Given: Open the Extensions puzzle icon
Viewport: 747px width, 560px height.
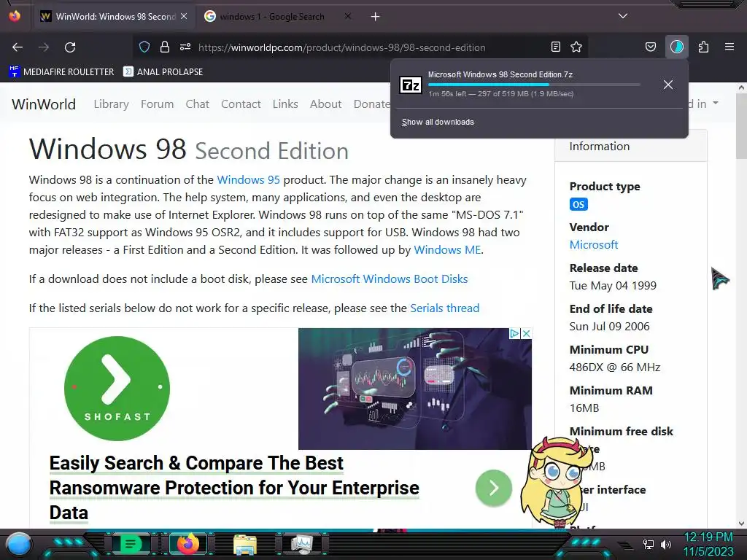Looking at the screenshot, I should (x=703, y=47).
